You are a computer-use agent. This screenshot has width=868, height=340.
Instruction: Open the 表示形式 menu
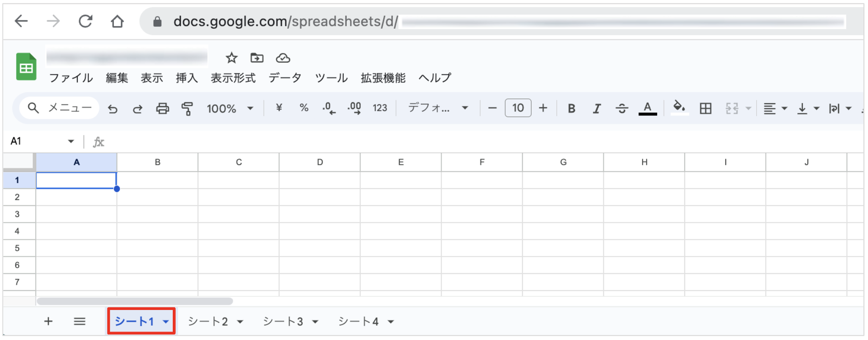tap(233, 78)
